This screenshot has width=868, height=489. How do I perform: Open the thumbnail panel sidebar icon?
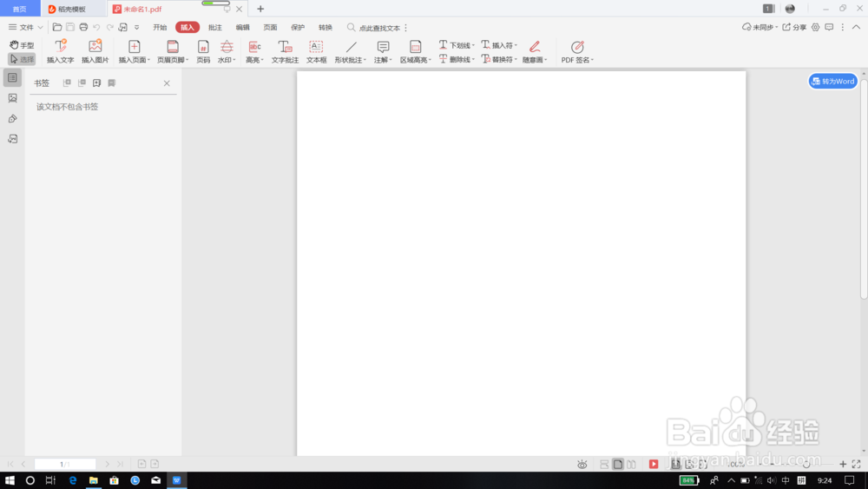pos(13,98)
